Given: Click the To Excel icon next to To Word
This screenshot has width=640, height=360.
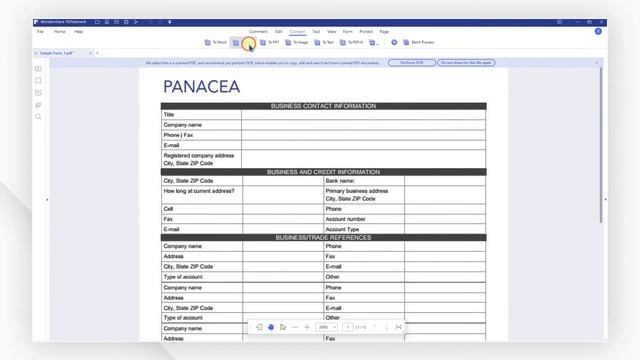Looking at the screenshot, I should click(x=236, y=42).
